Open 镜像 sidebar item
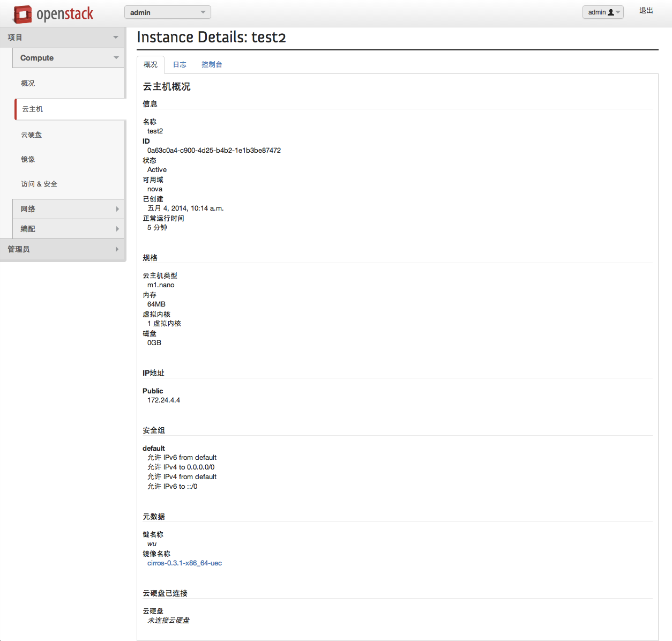This screenshot has height=641, width=672. (28, 159)
